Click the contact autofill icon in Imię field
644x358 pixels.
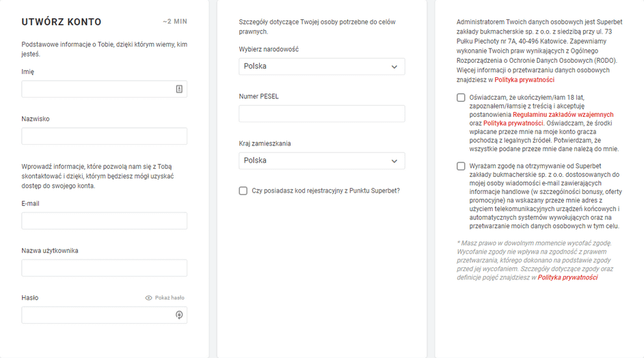(179, 89)
